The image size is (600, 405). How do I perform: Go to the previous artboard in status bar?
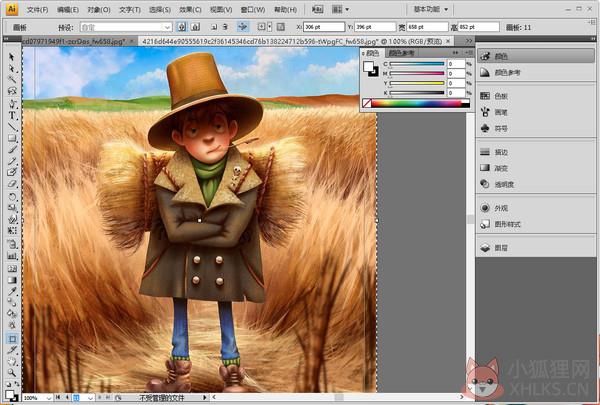coord(67,398)
